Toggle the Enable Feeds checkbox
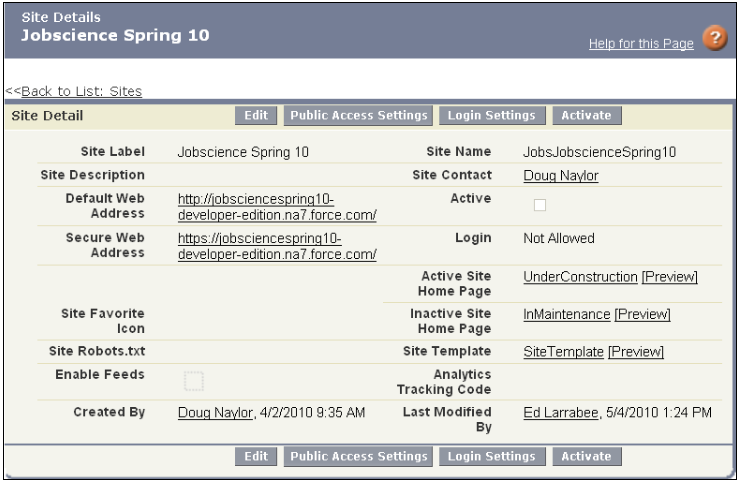This screenshot has width=741, height=483. pyautogui.click(x=194, y=381)
